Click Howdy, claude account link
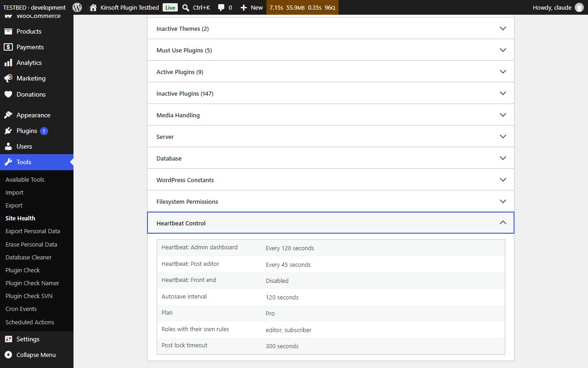 pyautogui.click(x=552, y=8)
